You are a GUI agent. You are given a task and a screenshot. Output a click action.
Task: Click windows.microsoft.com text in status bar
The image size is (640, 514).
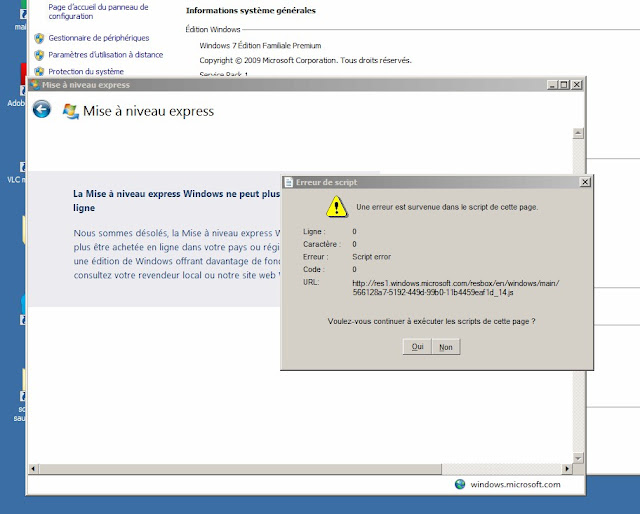(x=515, y=484)
